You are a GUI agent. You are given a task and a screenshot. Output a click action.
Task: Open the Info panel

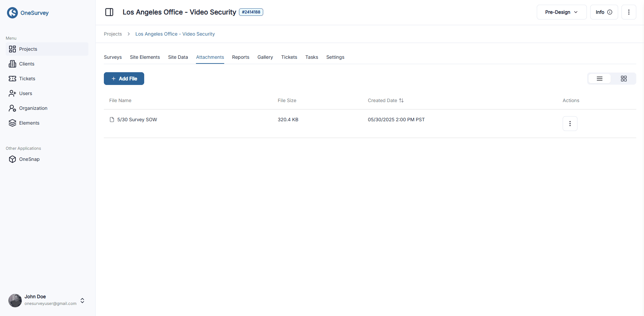[x=604, y=12]
